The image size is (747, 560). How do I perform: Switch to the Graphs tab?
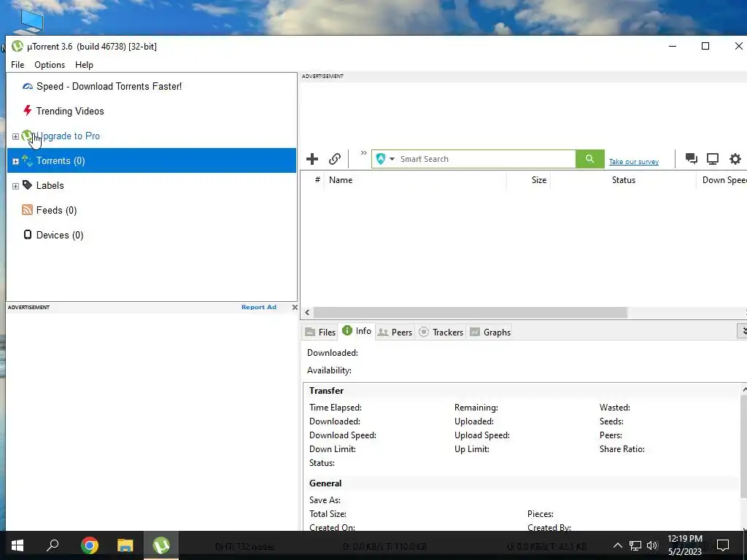[x=490, y=332]
